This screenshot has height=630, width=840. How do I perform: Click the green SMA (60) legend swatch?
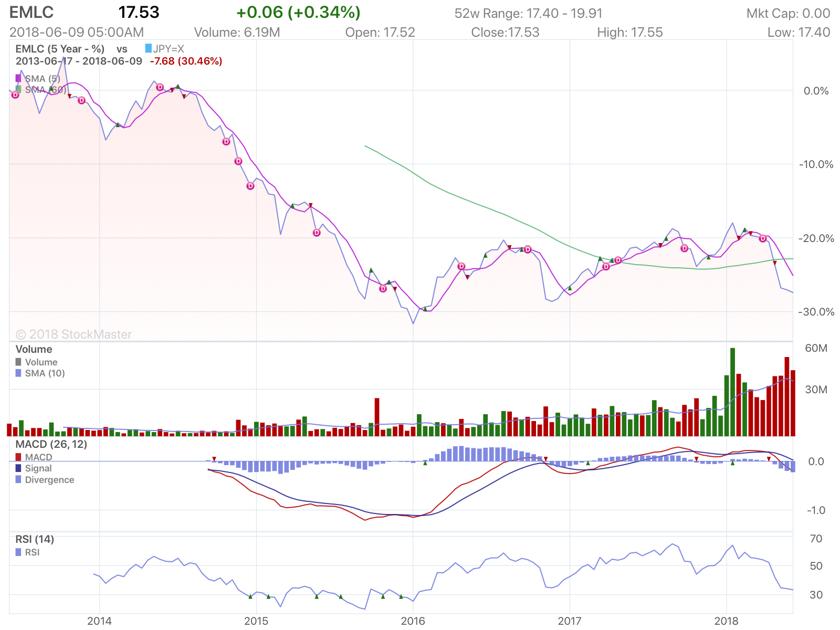click(18, 90)
